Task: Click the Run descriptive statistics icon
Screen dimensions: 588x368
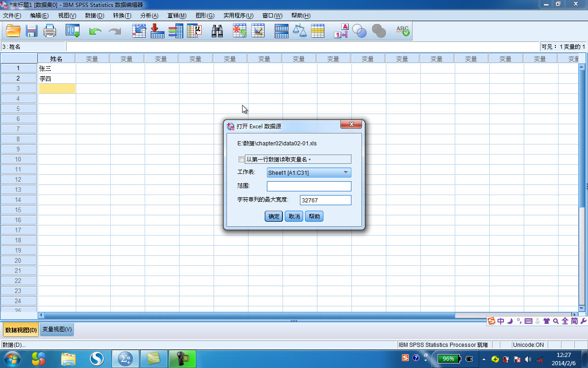Action: (x=195, y=31)
